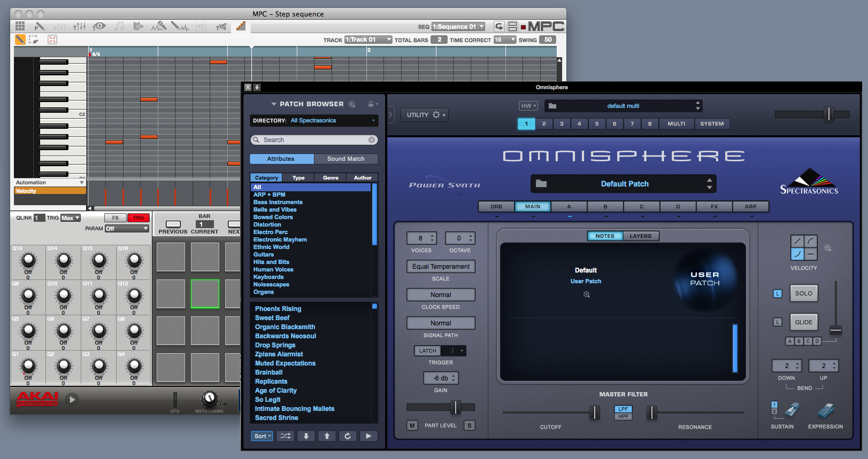
Task: Adjust the RESONANCE slider handle
Action: pyautogui.click(x=652, y=413)
